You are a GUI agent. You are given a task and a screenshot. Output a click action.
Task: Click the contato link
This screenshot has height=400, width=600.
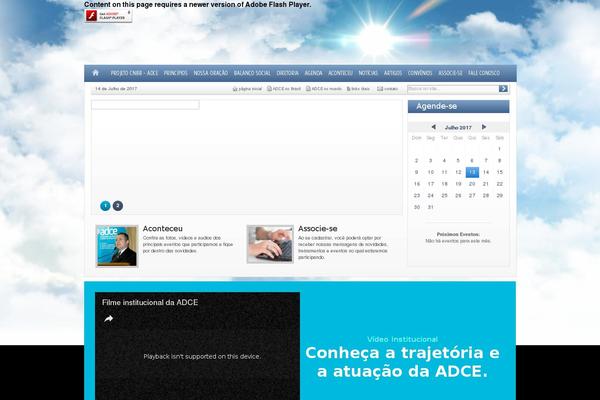(x=388, y=89)
